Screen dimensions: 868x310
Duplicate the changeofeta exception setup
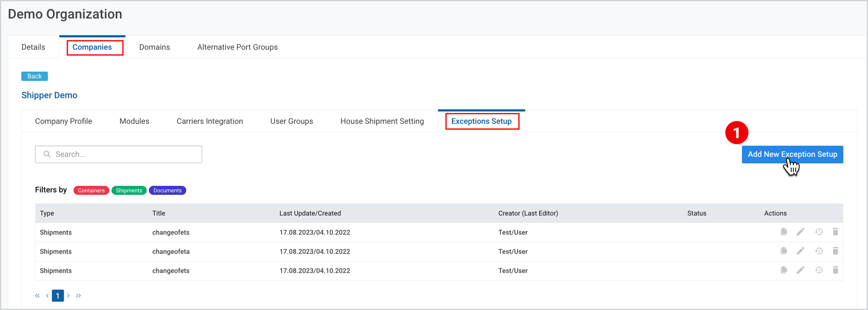click(x=784, y=251)
